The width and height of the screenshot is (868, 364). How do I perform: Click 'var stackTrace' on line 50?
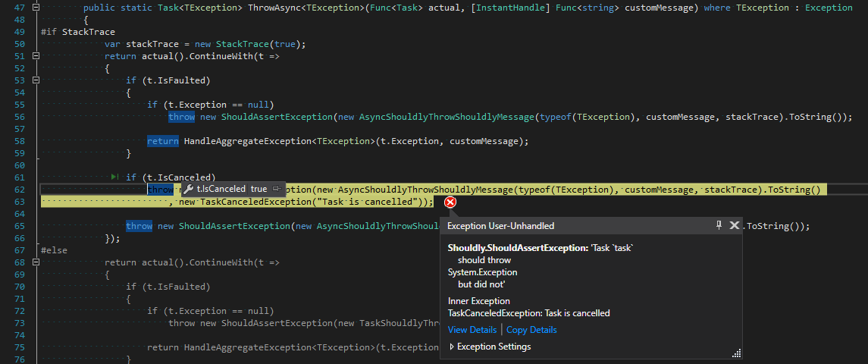(141, 44)
